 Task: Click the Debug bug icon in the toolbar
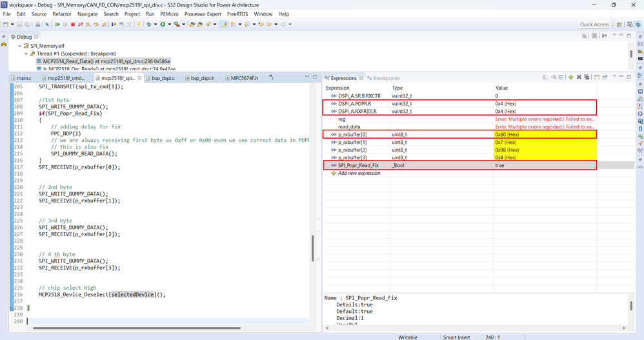(148, 25)
